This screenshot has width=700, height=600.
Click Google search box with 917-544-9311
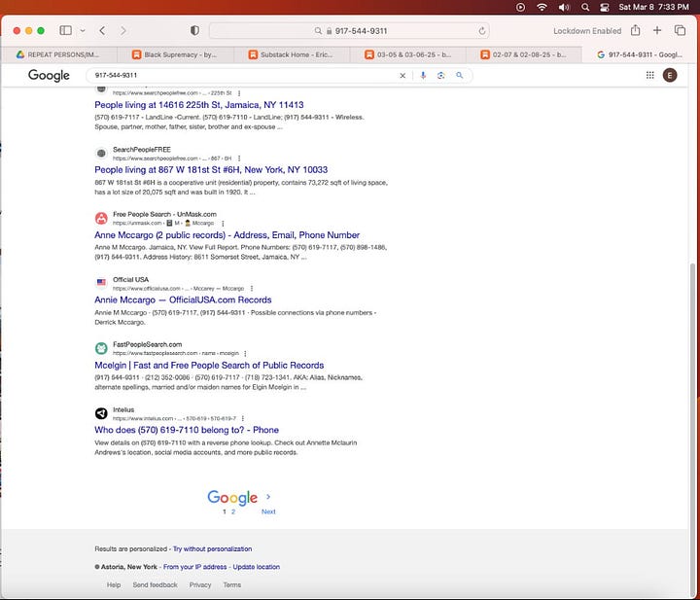[x=243, y=76]
